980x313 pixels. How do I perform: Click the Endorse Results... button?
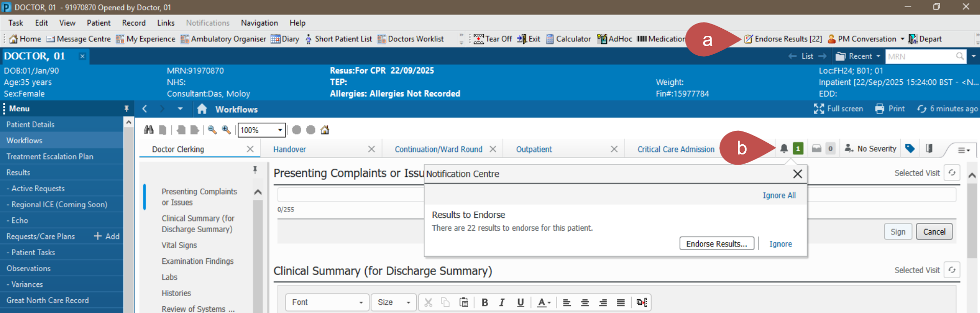(716, 244)
